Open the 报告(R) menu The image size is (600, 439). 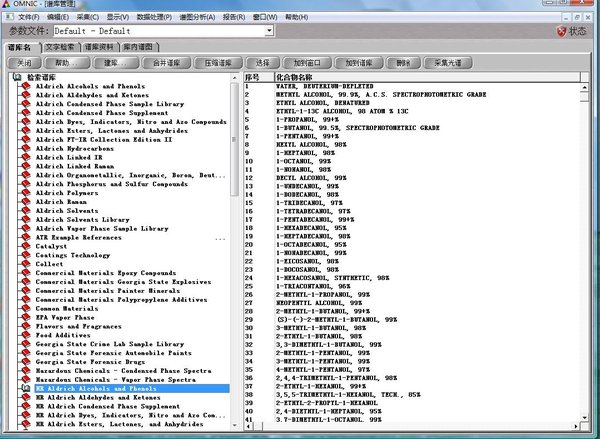(234, 17)
